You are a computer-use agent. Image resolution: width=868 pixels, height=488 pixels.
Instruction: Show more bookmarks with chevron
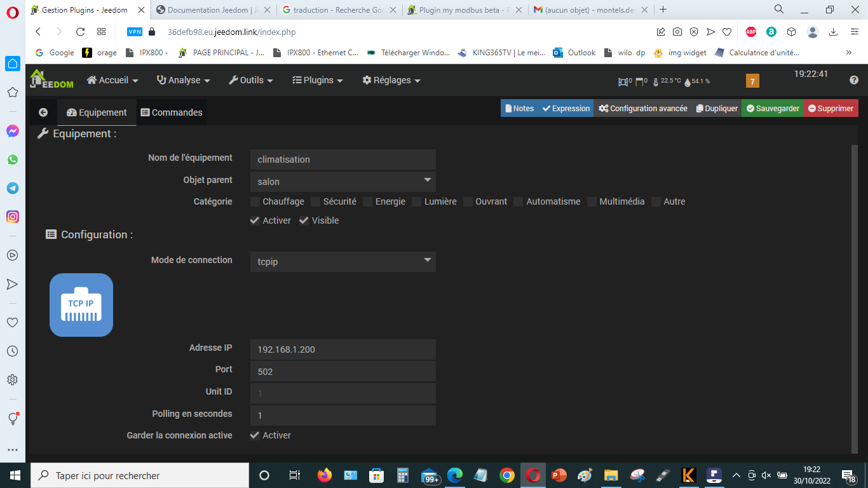[849, 53]
